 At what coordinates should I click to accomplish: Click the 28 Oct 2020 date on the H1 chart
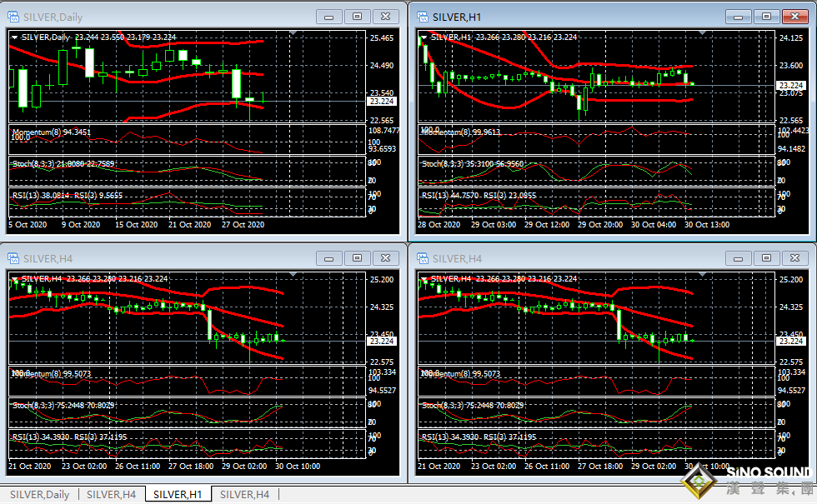coord(439,225)
